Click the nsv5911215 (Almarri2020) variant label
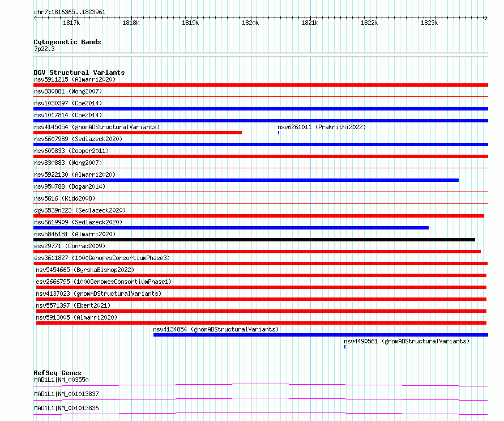The height and width of the screenshot is (421, 504). 75,79
